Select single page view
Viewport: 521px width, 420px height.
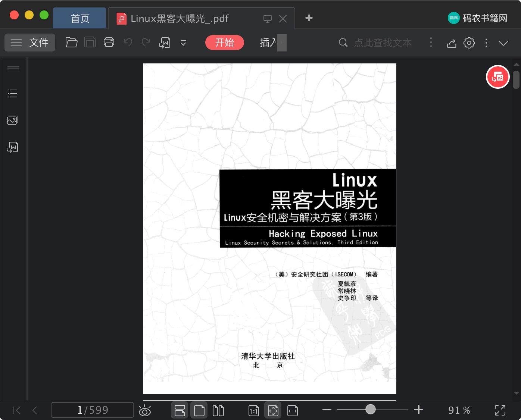click(199, 410)
